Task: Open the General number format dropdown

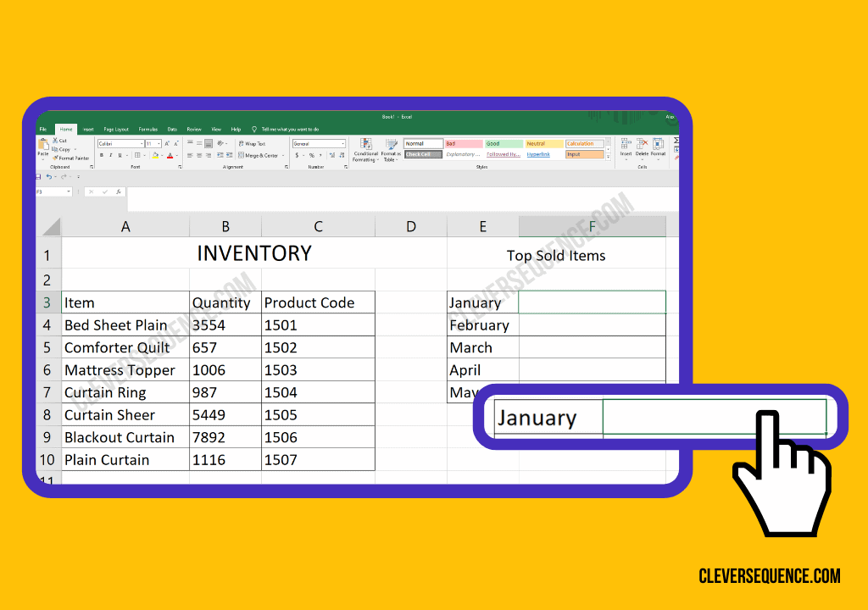Action: point(342,143)
